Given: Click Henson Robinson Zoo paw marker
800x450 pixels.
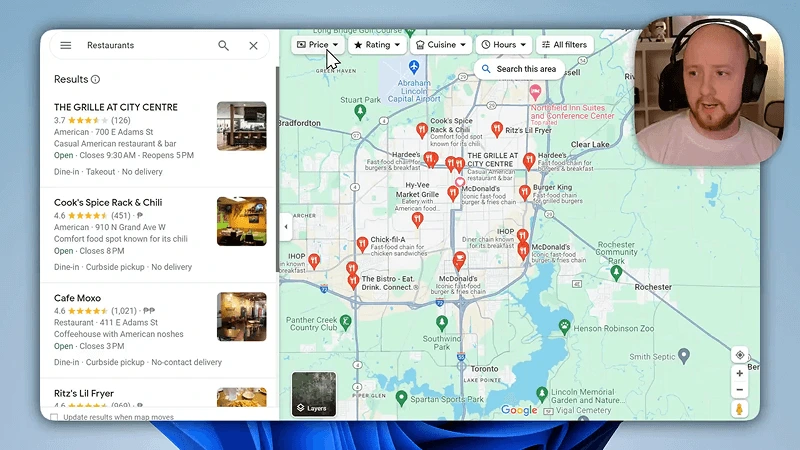Looking at the screenshot, I should coord(564,327).
